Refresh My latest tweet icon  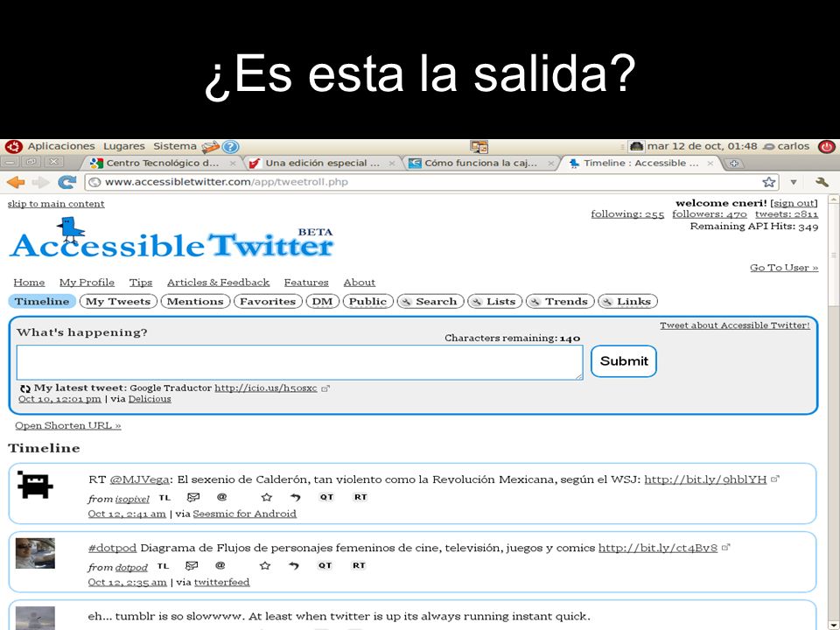tap(24, 388)
